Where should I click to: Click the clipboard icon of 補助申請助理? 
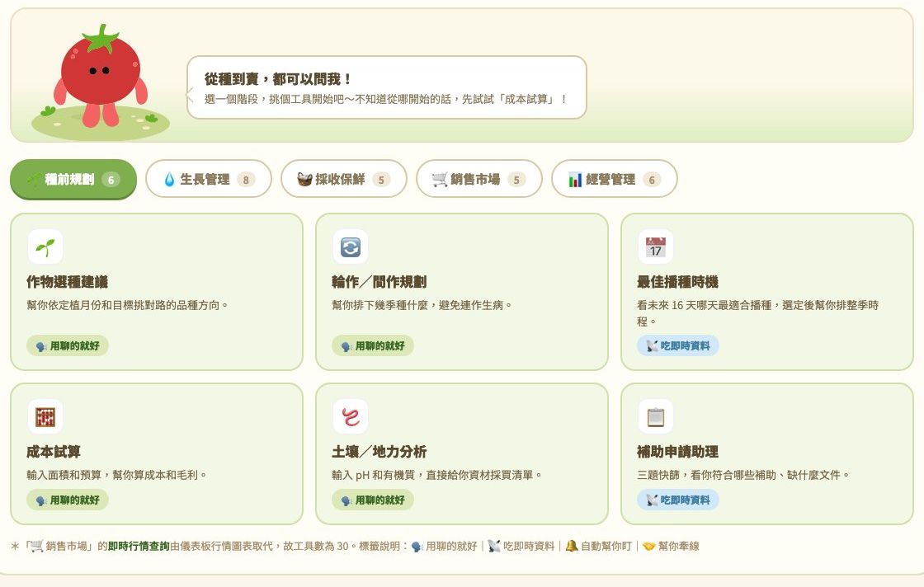click(x=656, y=416)
